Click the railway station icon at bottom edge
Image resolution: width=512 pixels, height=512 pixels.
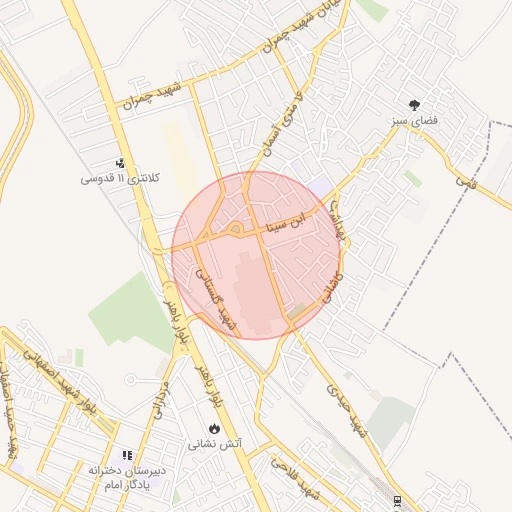click(x=397, y=501)
